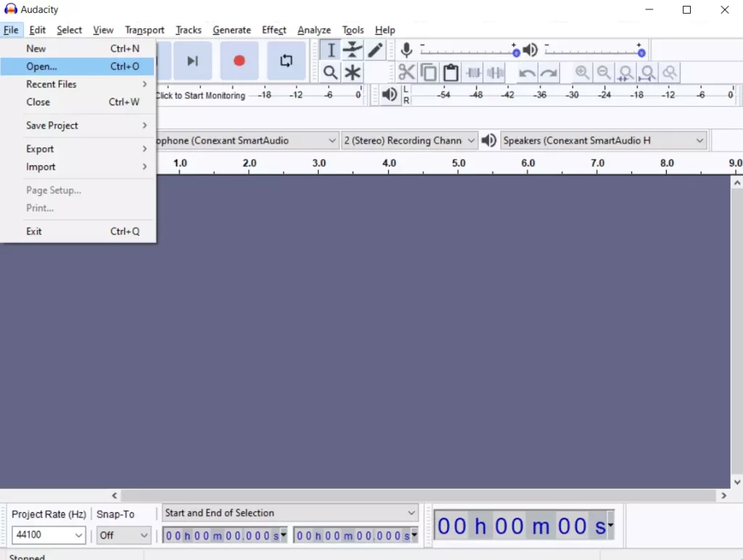743x560 pixels.
Task: Select the Draw pencil tool
Action: pos(375,50)
